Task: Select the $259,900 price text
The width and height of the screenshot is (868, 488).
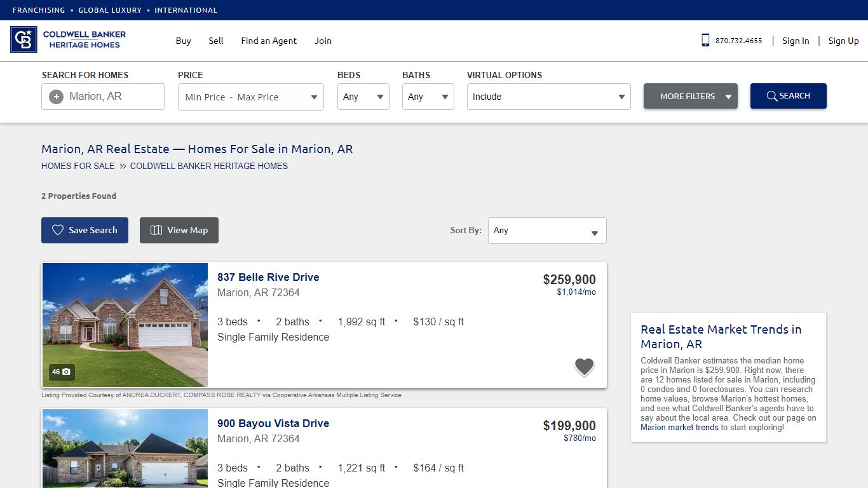Action: coord(569,280)
